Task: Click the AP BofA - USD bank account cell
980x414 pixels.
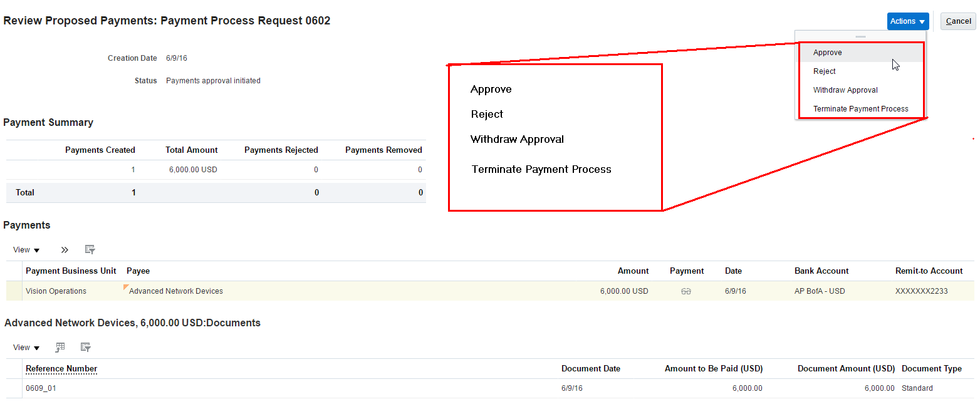Action: coord(820,291)
